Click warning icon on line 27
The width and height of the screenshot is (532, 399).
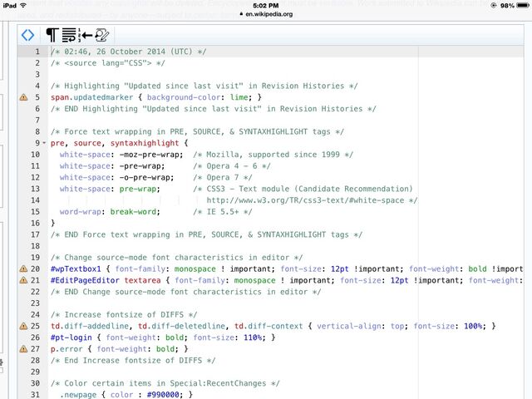pyautogui.click(x=24, y=349)
